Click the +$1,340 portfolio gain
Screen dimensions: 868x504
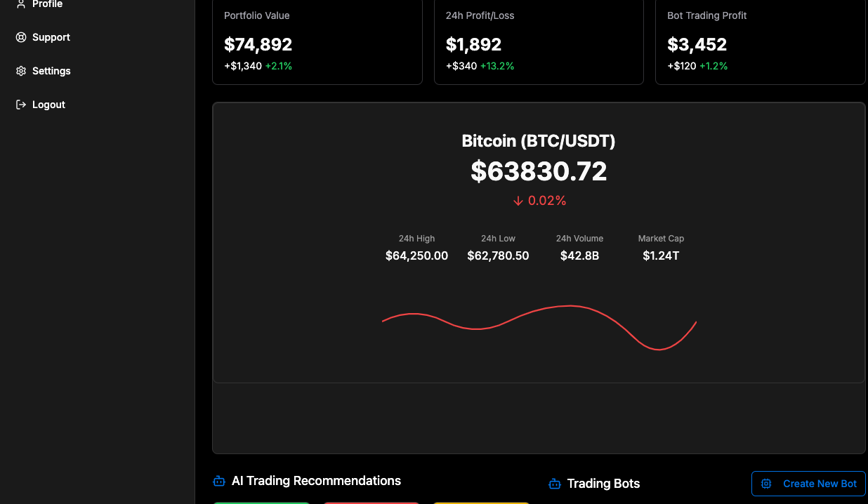click(x=243, y=66)
